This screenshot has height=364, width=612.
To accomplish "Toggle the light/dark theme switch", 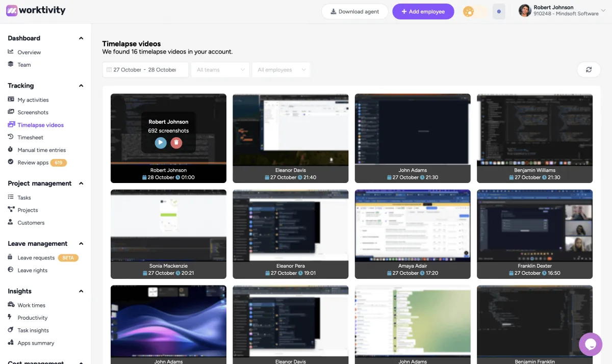I will tap(474, 12).
